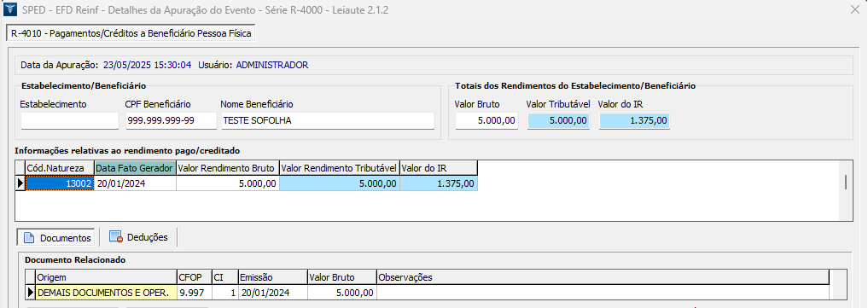The width and height of the screenshot is (868, 308).
Task: Click the CPF Beneficiário field 999.999.999-99
Action: tap(171, 120)
